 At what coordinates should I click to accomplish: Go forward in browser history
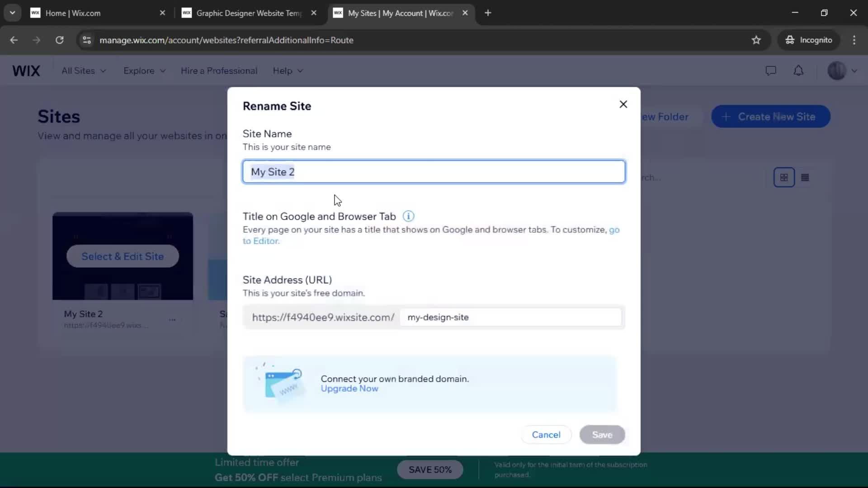coord(36,40)
